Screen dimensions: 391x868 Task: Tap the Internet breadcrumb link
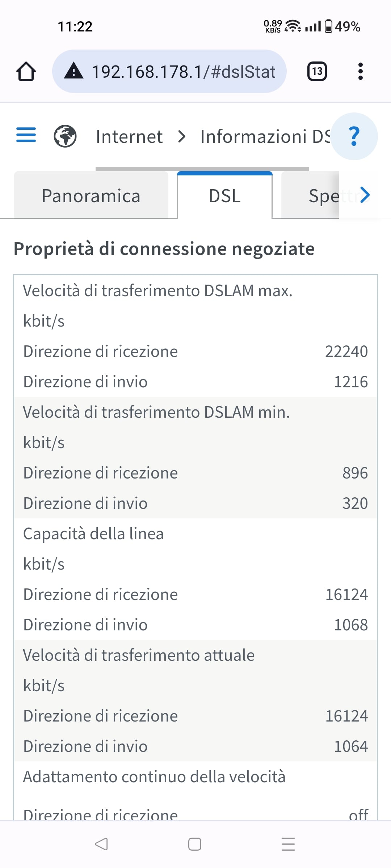point(129,137)
